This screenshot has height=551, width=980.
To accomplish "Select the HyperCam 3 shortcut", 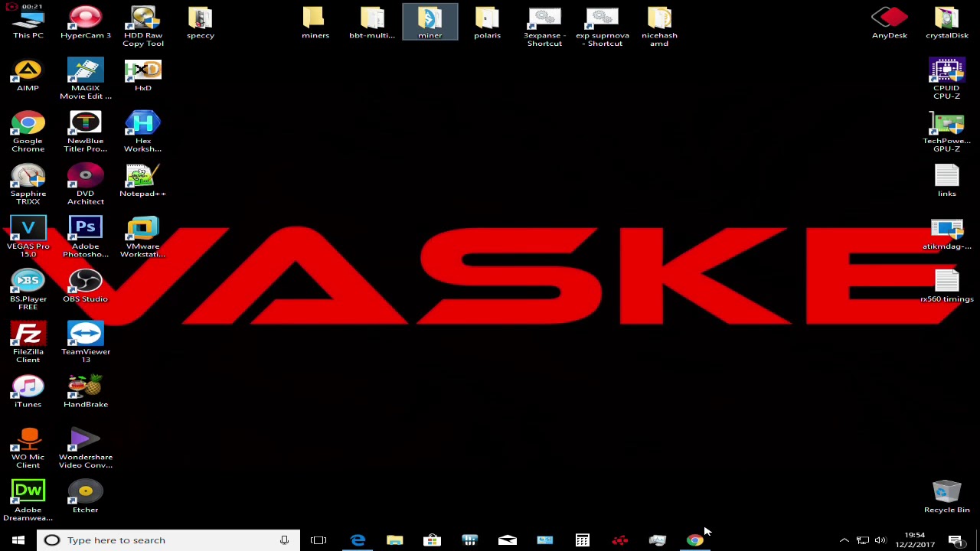I will (85, 23).
